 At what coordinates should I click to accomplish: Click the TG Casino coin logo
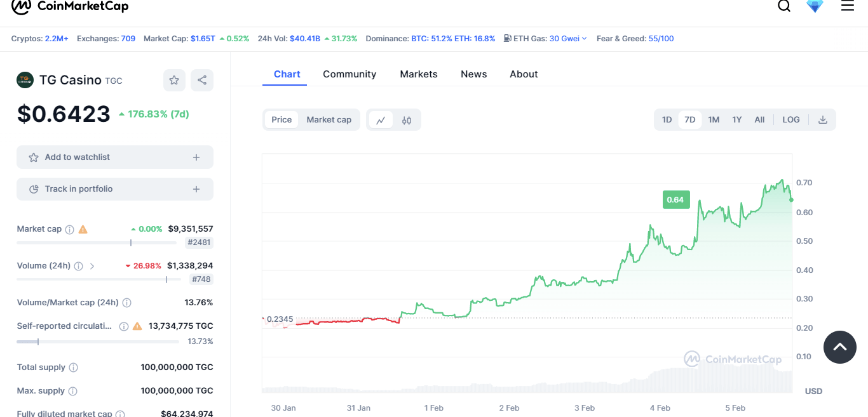click(25, 80)
